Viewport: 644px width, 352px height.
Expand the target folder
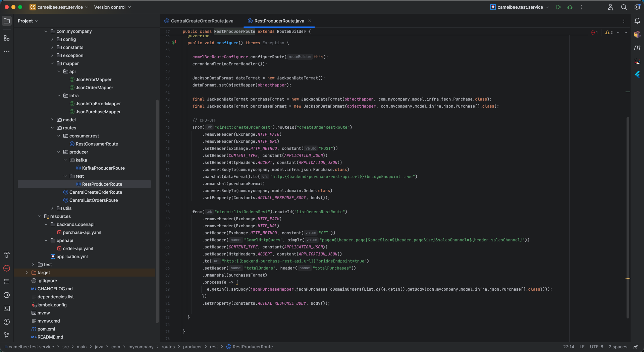click(27, 273)
